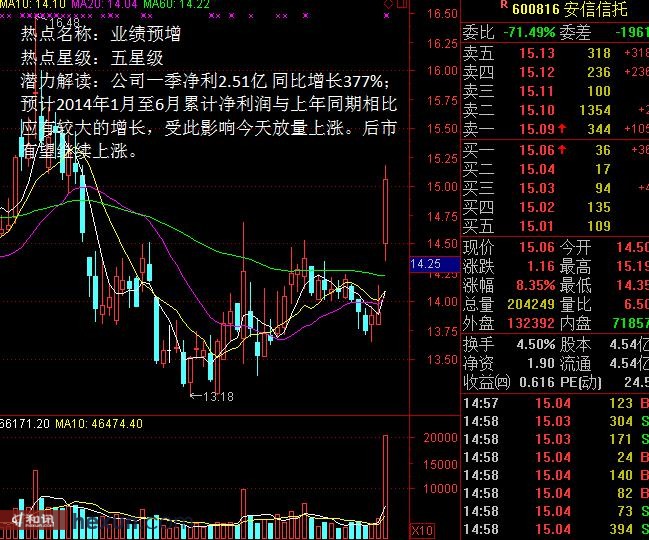Screen dimensions: 649x540
Task: Select the 买五 bid row at 15.01
Action: (x=555, y=226)
